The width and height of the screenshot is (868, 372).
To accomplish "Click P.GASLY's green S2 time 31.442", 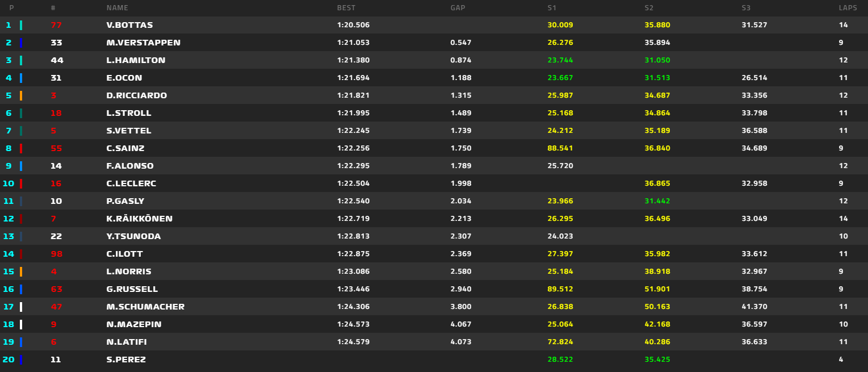I will (657, 201).
